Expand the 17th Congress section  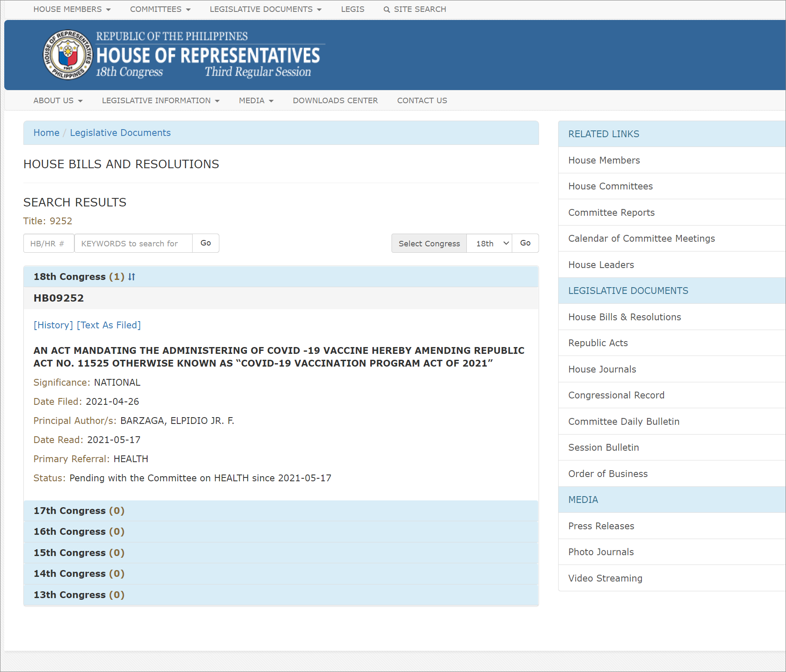[x=281, y=511]
